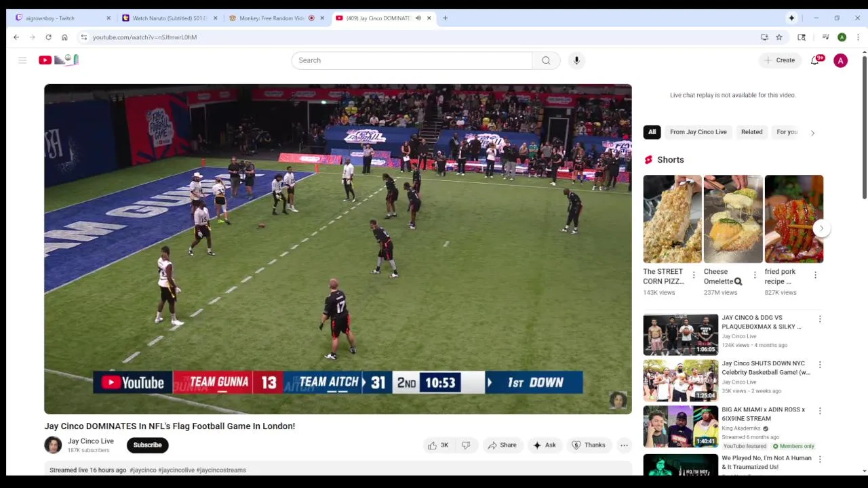Viewport: 868px width, 488px height.
Task: Open Gemini sparkle icon in tab strip
Action: click(x=791, y=18)
